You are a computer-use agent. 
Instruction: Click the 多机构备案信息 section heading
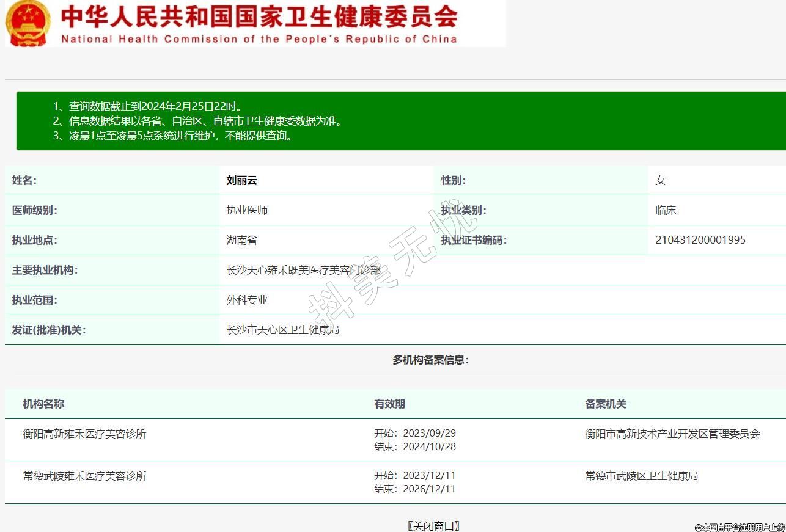click(x=430, y=360)
